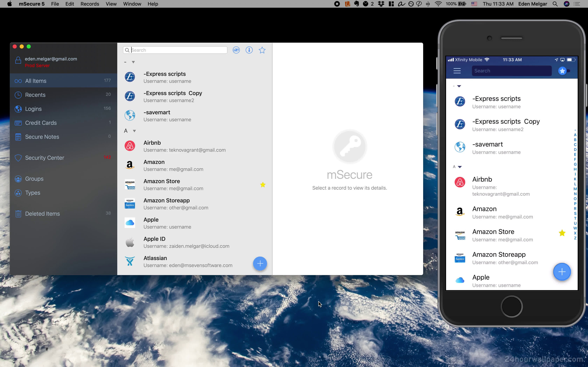Collapse the 'A' section in desktop list

[x=134, y=131]
